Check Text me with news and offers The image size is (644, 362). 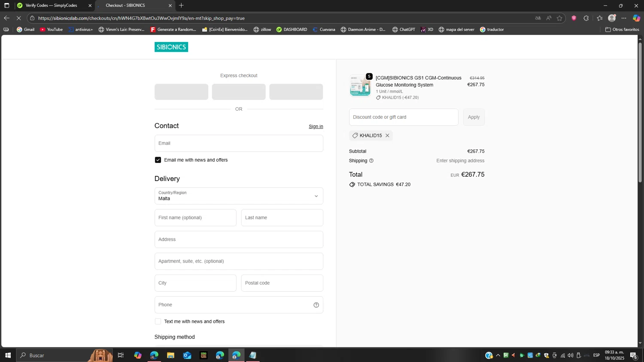pos(158,322)
